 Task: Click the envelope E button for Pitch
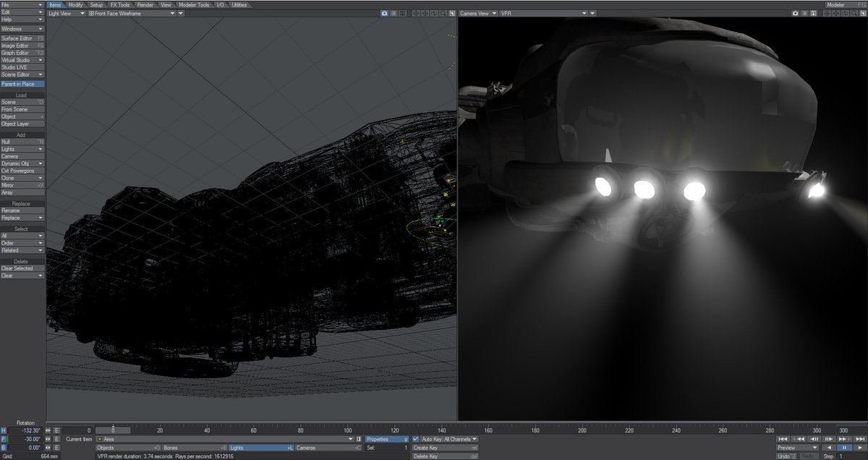56,439
